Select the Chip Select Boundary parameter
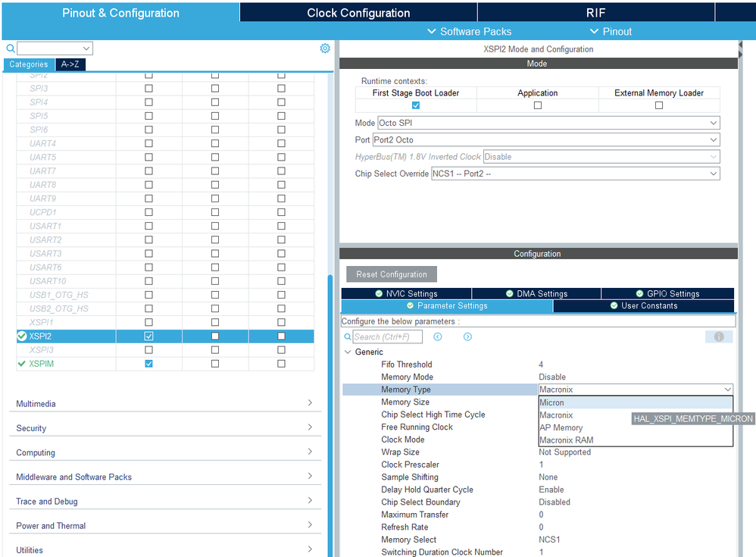This screenshot has height=557, width=756. (x=420, y=502)
